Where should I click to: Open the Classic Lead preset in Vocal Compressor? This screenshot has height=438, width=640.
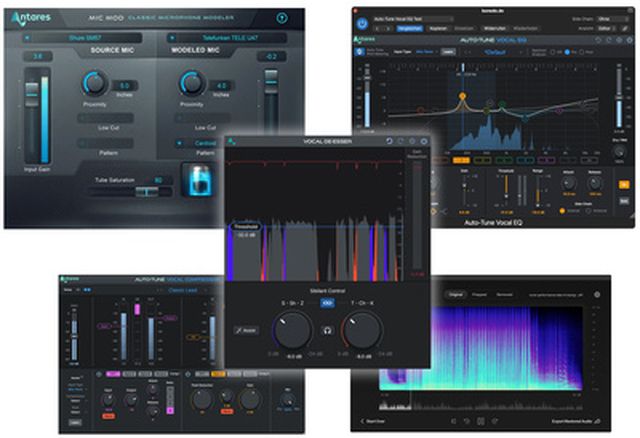coord(183,290)
